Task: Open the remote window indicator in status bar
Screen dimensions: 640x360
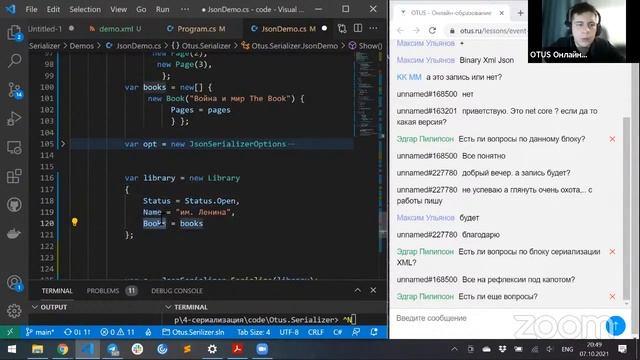Action: (10, 332)
